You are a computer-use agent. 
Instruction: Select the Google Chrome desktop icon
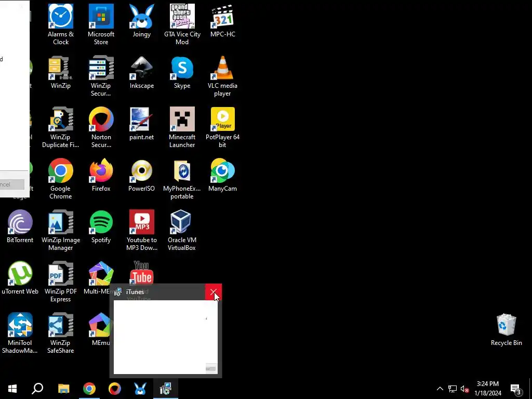tap(61, 179)
